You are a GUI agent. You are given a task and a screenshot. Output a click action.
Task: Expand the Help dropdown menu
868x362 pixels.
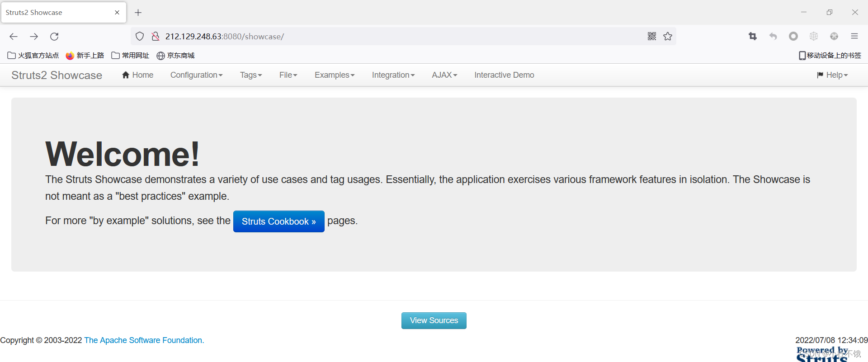[832, 75]
